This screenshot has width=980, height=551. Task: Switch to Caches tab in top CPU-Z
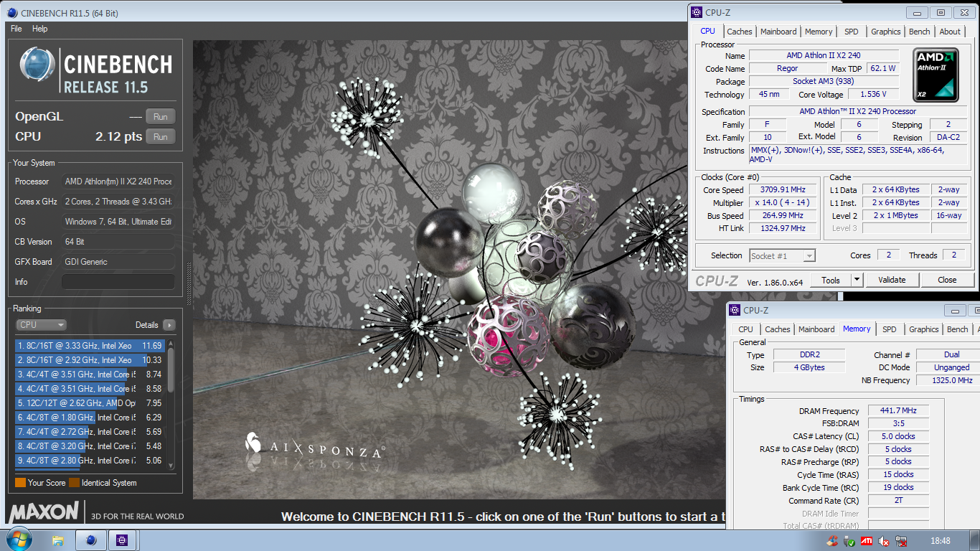point(740,32)
